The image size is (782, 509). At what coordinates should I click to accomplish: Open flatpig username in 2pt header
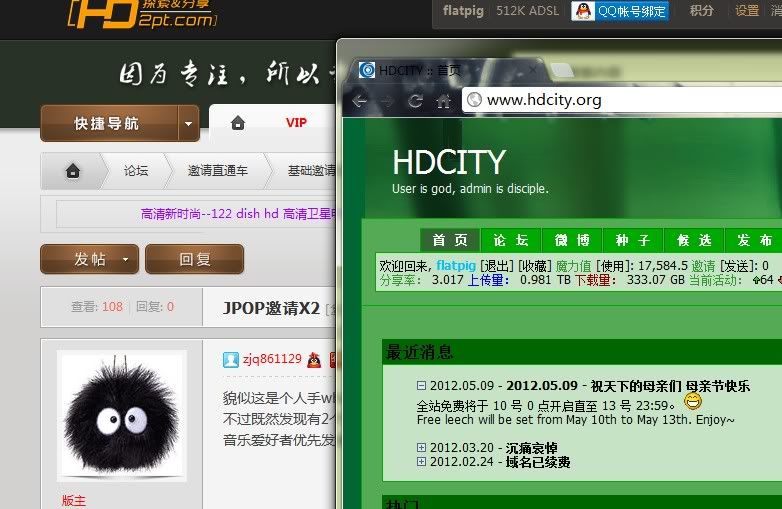(463, 10)
